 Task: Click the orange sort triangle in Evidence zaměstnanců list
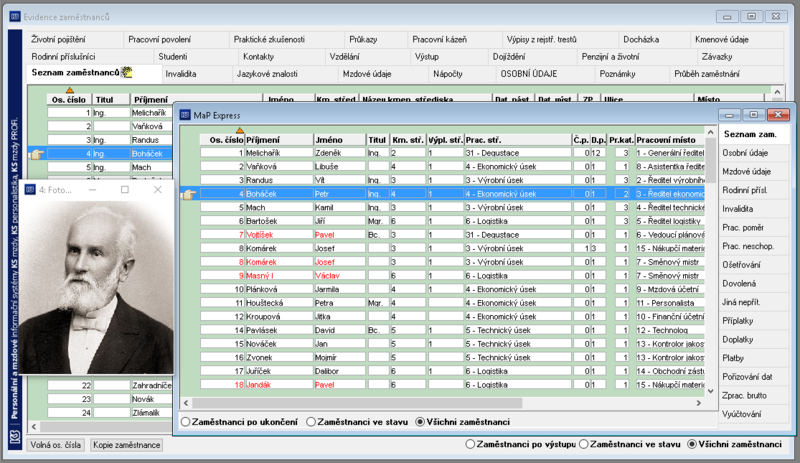[70, 90]
